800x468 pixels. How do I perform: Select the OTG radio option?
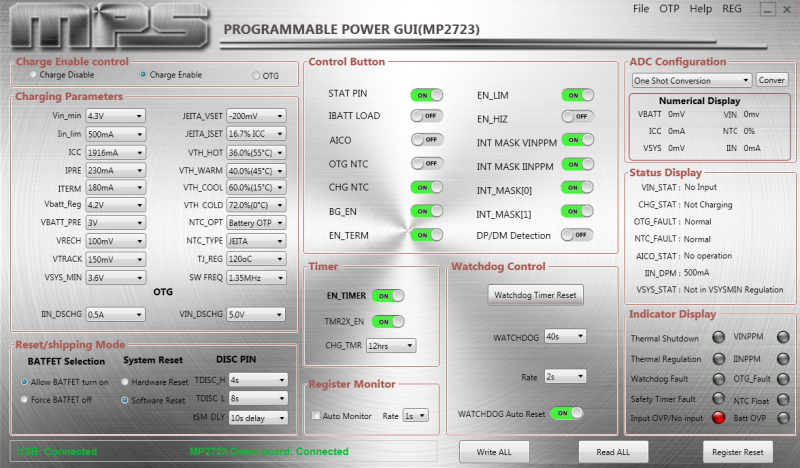256,76
